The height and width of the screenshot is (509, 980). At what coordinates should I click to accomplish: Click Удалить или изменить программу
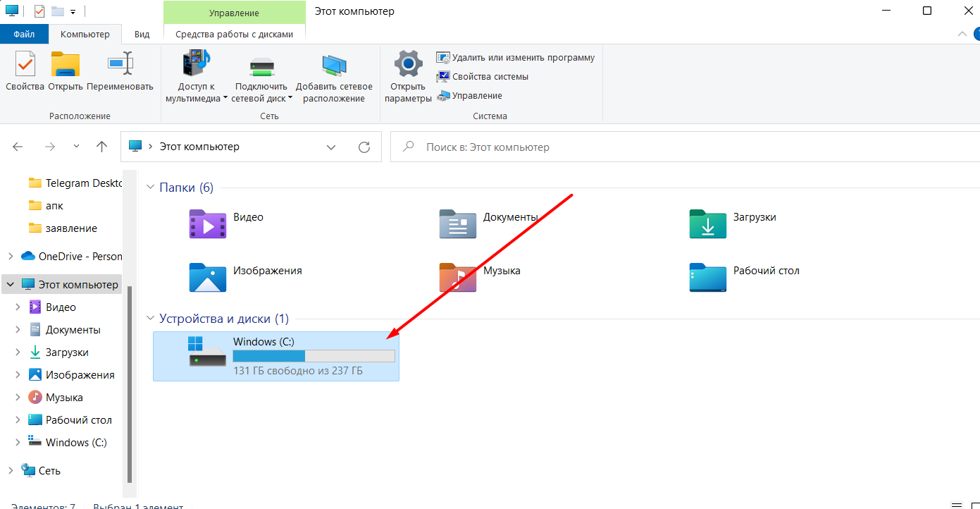(x=516, y=58)
